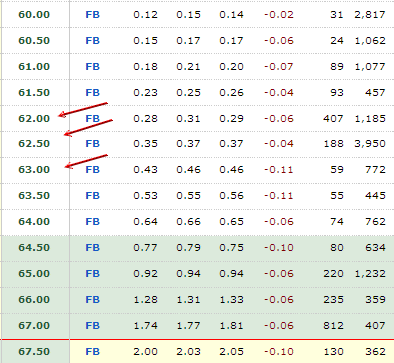Image resolution: width=394 pixels, height=363 pixels.
Task: Click the FB link in the 65.00 row
Action: click(x=92, y=274)
